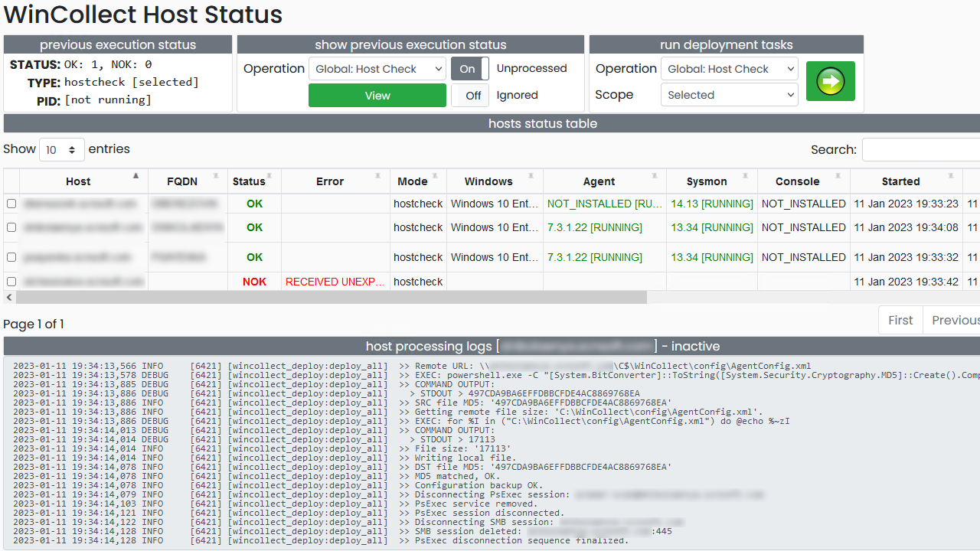
Task: Click the green run deployment arrow button
Action: (830, 81)
